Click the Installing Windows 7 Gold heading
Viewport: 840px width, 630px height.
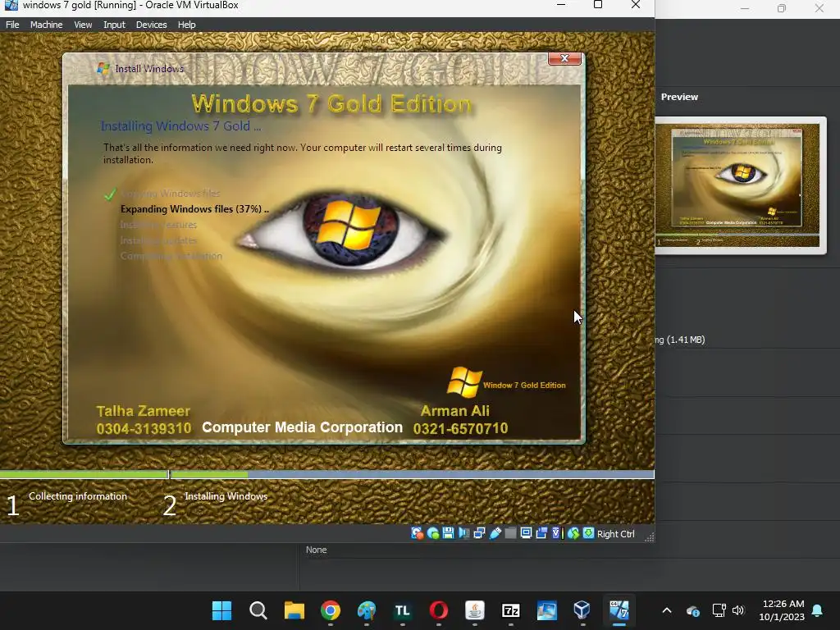[180, 126]
